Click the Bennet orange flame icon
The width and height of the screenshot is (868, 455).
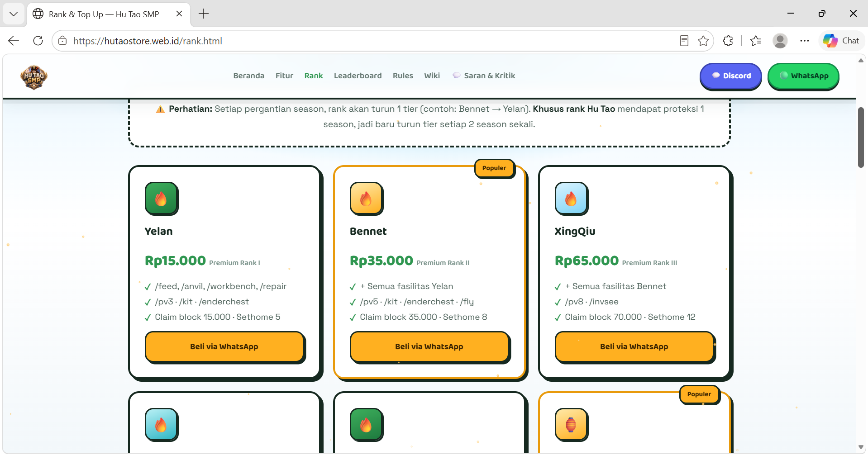tap(367, 199)
